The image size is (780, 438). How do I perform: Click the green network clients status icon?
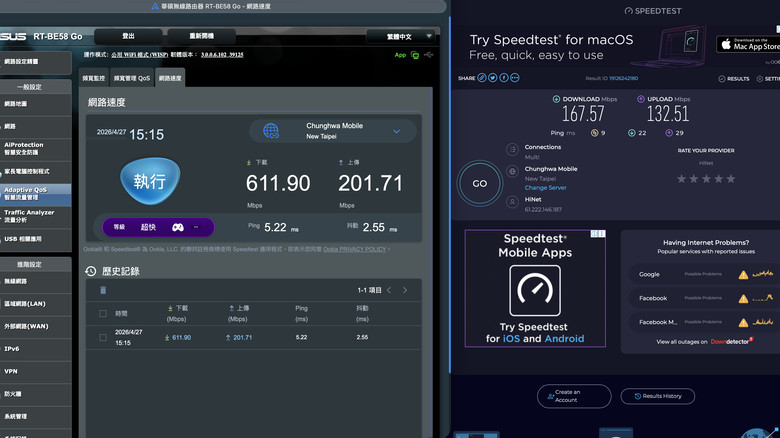415,55
